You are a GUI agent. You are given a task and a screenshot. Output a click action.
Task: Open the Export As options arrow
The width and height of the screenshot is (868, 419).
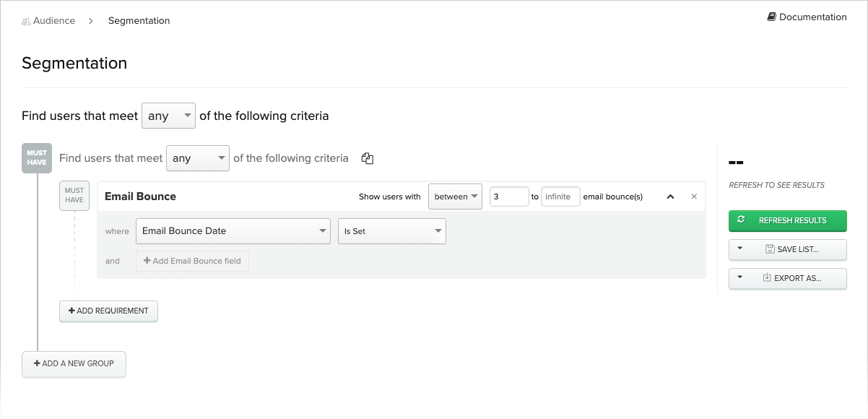[740, 277]
